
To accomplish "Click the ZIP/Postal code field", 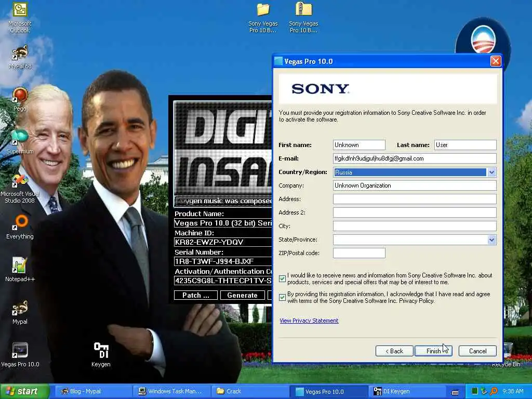I will click(359, 253).
